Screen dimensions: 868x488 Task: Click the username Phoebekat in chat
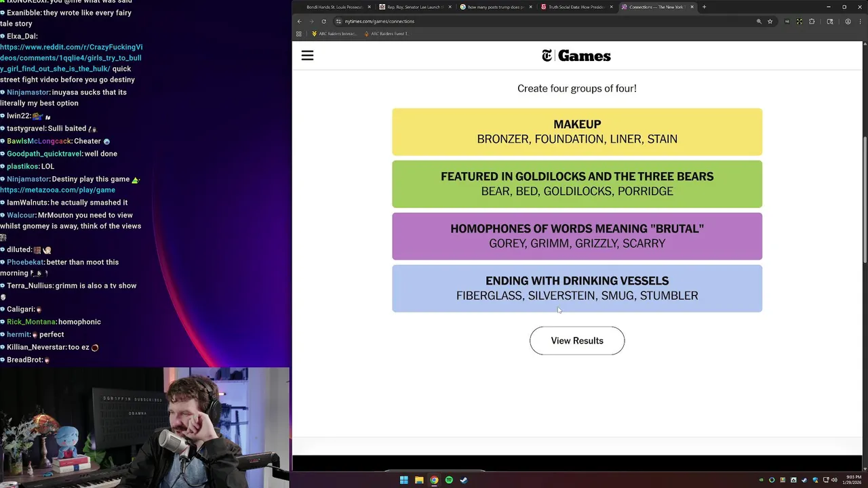click(x=25, y=262)
